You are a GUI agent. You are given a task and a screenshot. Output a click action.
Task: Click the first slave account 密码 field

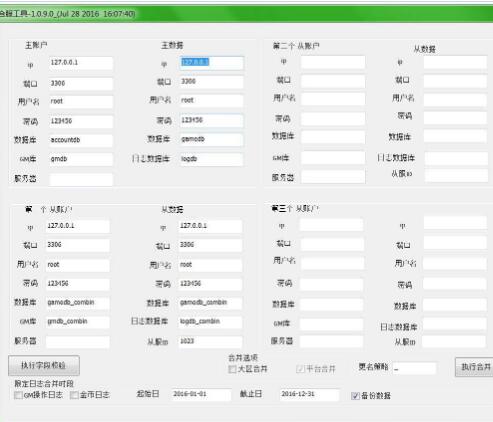point(78,284)
